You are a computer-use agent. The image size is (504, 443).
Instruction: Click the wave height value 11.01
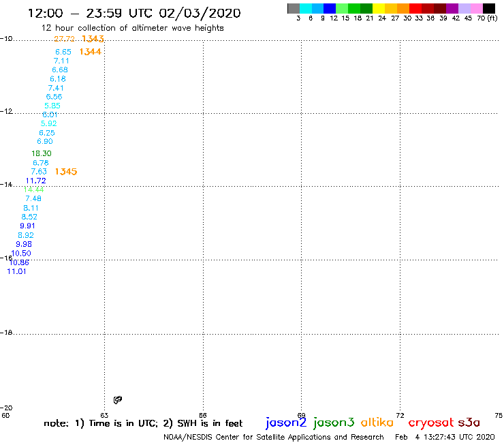coord(17,271)
